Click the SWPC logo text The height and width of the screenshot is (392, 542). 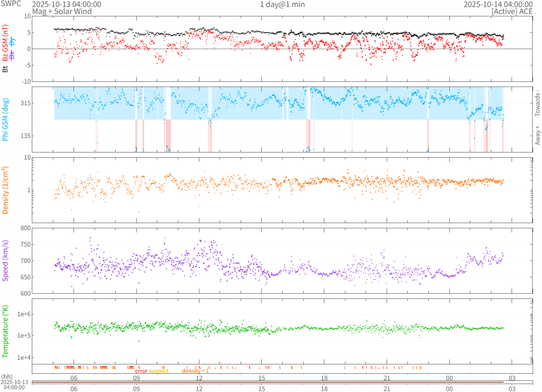(x=11, y=4)
